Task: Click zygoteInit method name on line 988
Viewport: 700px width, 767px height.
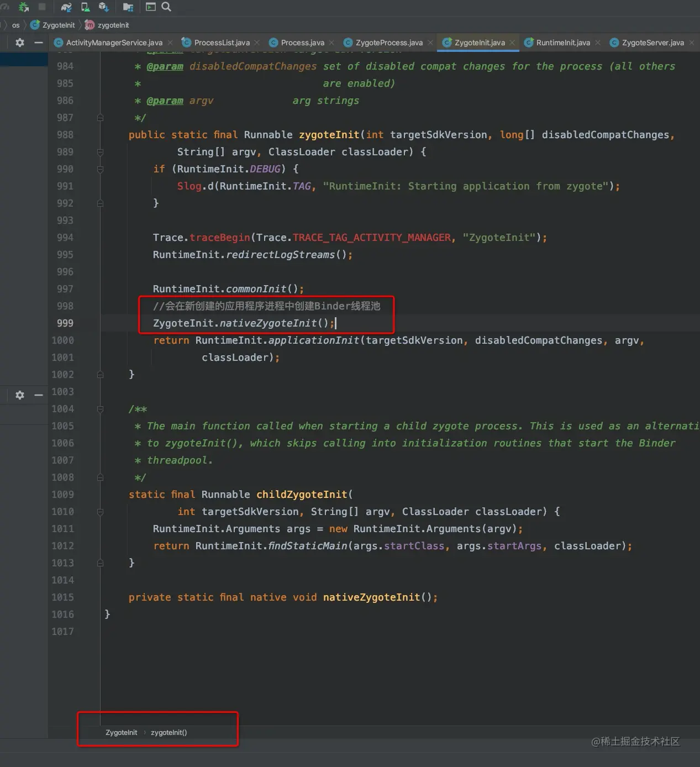Action: point(329,135)
